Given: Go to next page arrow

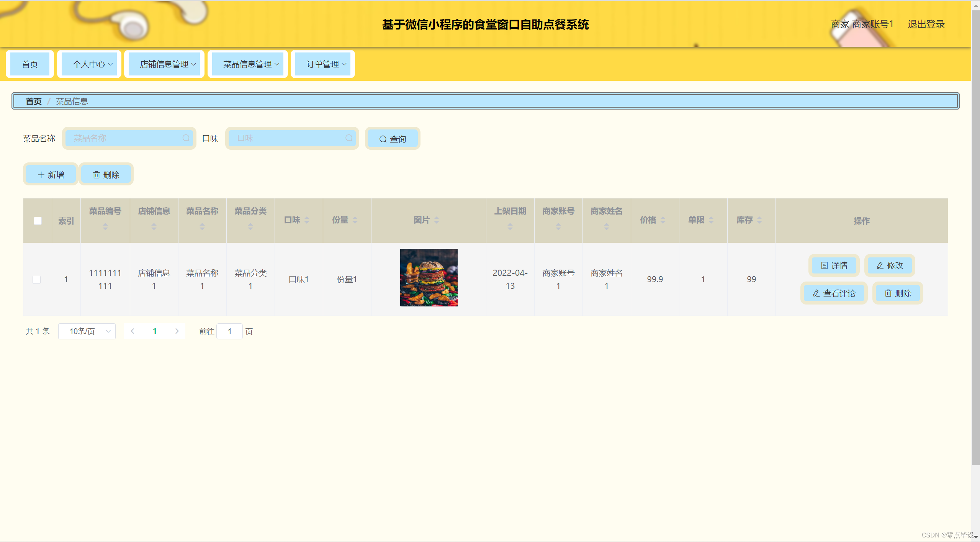Looking at the screenshot, I should [177, 331].
